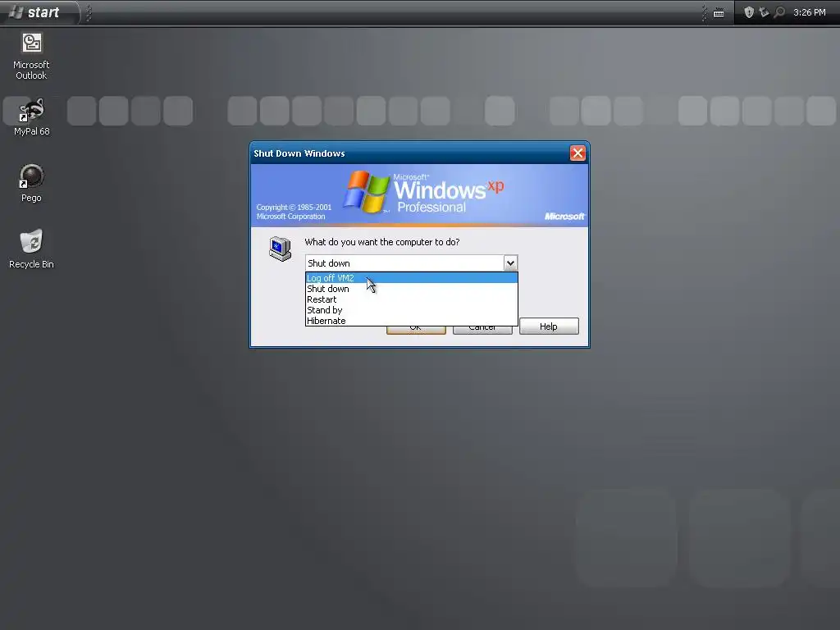Click the security shield tray icon
The image size is (840, 630).
749,12
